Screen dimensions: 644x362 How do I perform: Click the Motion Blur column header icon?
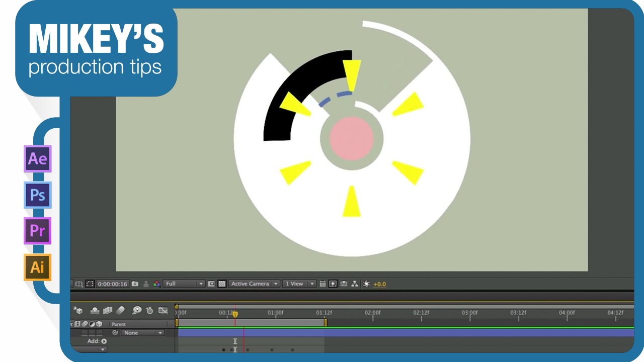click(x=85, y=324)
